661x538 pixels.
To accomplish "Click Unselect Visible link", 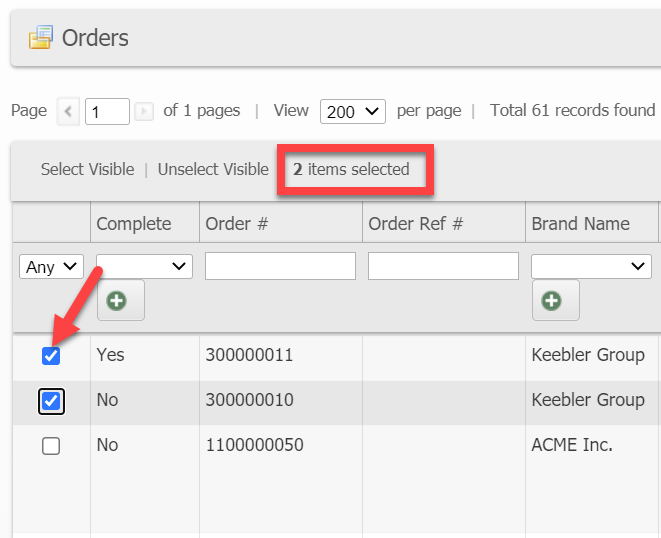I will tap(213, 169).
